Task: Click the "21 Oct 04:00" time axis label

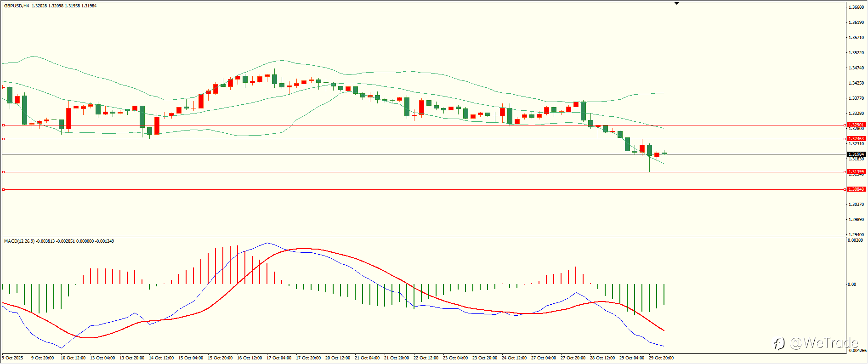Action: tap(367, 358)
